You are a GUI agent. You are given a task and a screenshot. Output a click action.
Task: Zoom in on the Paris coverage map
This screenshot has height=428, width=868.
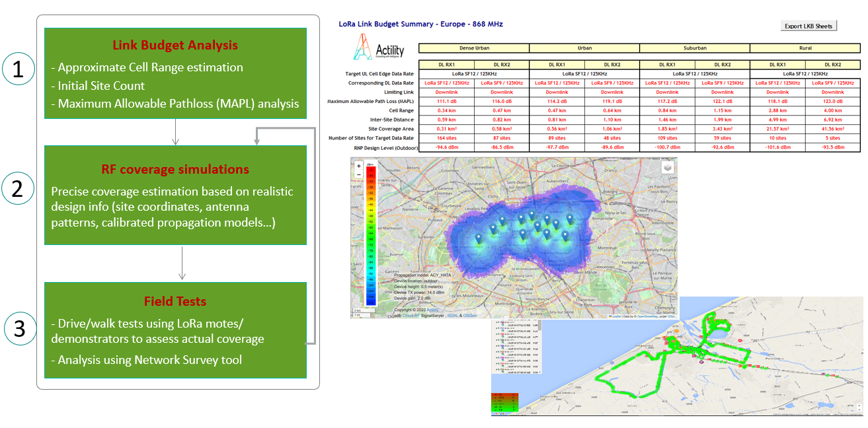[359, 166]
